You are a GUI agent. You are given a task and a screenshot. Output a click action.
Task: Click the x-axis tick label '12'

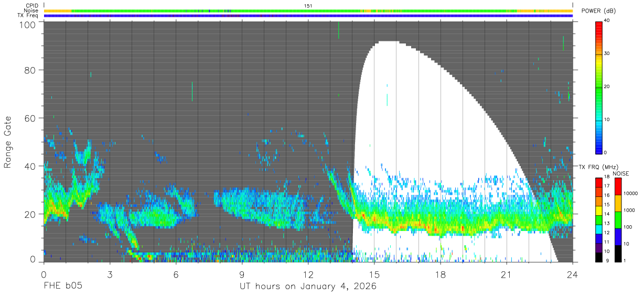pos(308,274)
